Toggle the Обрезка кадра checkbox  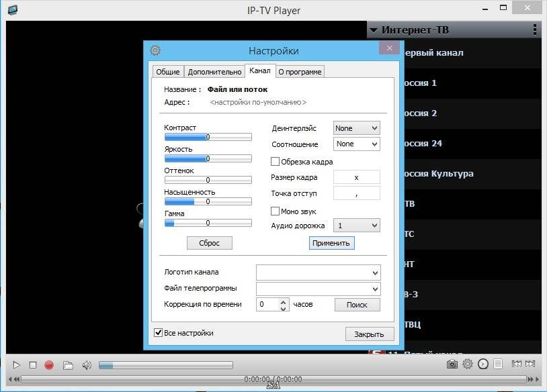point(275,161)
